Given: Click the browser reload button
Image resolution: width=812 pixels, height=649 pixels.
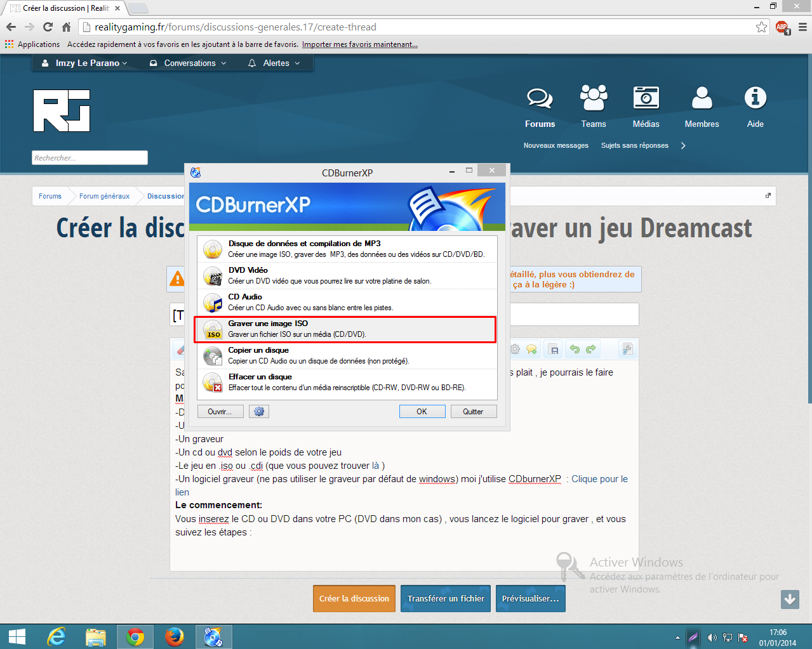Looking at the screenshot, I should 48,27.
